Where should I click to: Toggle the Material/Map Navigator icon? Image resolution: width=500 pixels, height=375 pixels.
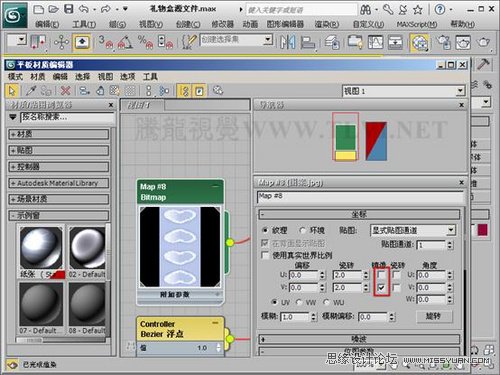pos(184,91)
